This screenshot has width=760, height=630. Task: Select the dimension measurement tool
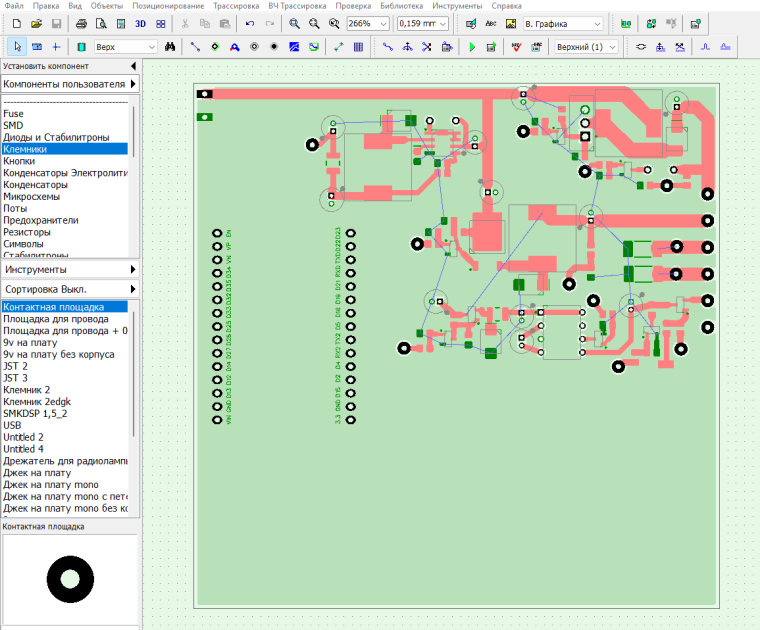(339, 47)
